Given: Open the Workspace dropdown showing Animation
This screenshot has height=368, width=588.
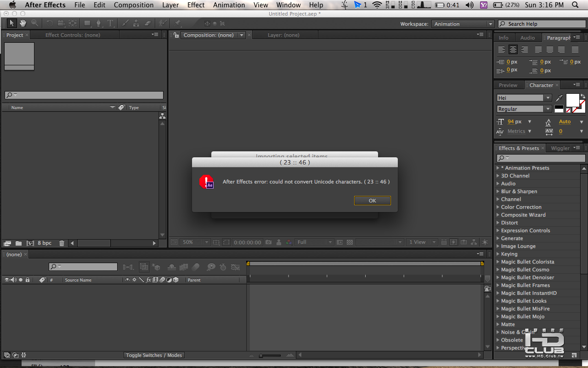Looking at the screenshot, I should coord(463,24).
